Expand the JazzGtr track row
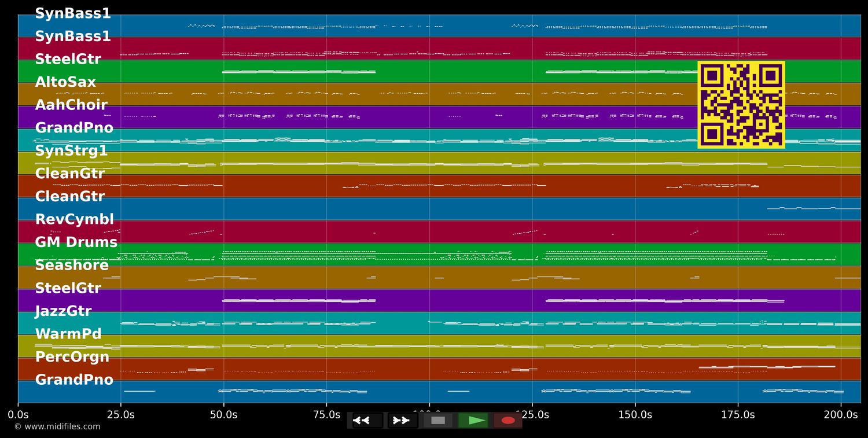This screenshot has width=868, height=438. tap(64, 311)
